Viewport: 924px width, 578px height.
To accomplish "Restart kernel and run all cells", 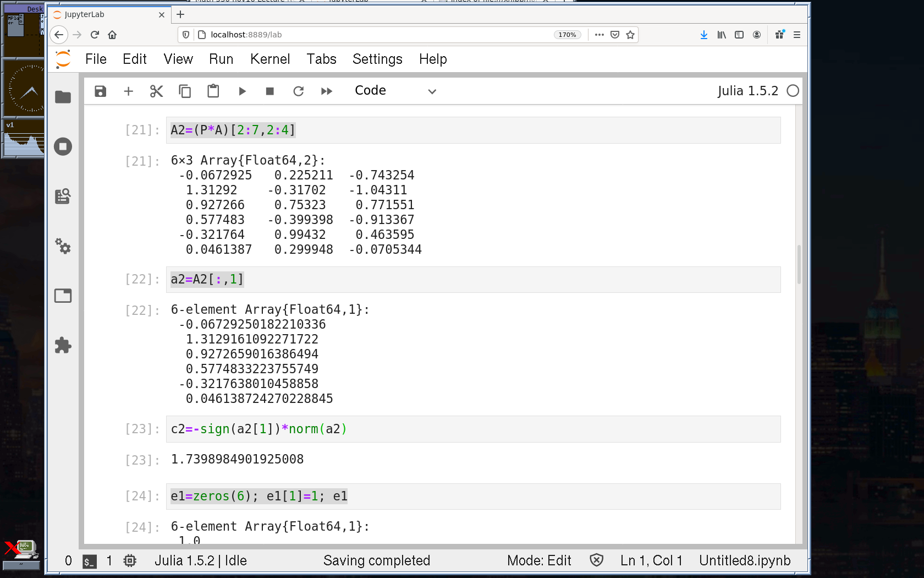I will [327, 91].
